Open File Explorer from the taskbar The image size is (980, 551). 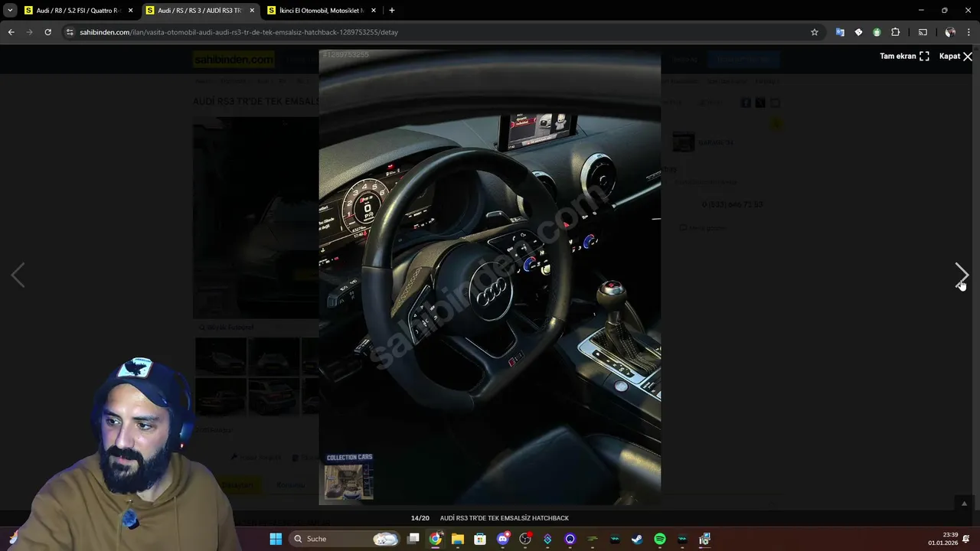pyautogui.click(x=458, y=539)
